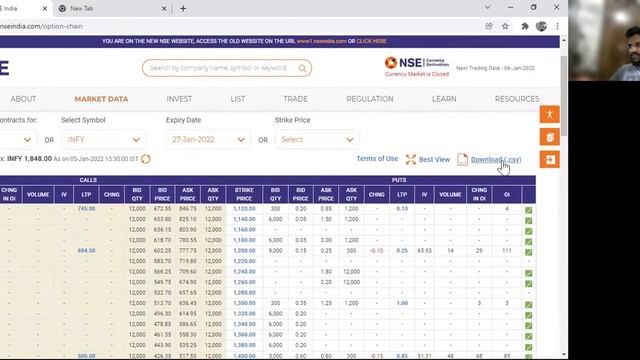Open the REGULATION menu
Viewport: 640px width, 360px height.
click(x=370, y=99)
